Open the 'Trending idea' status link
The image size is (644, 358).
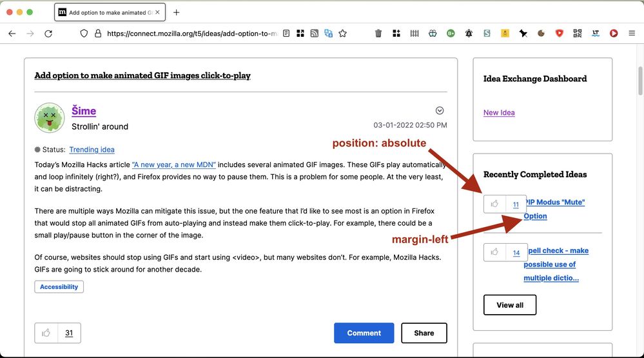point(92,150)
